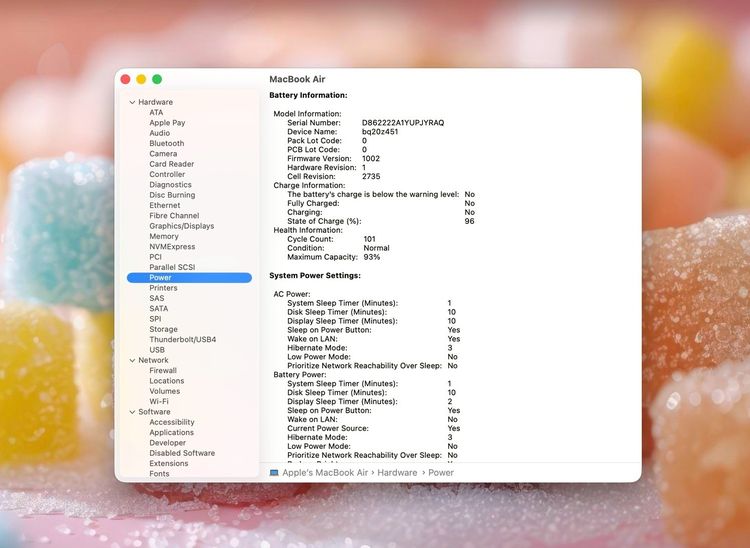This screenshot has height=548, width=750.
Task: Click the Cycle Count value 101
Action: click(369, 239)
